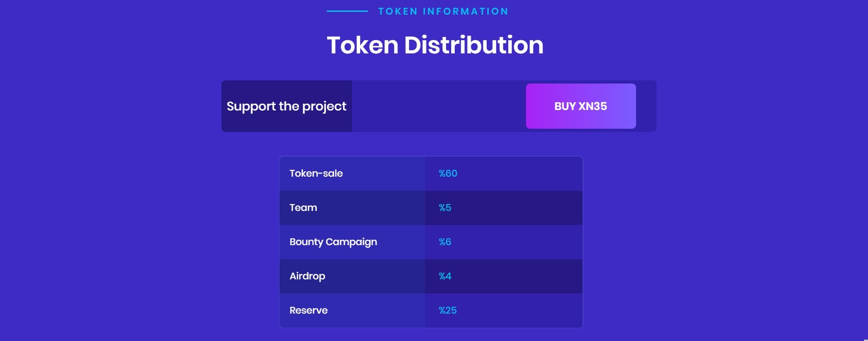Click the BUY XN35 button
Viewport: 868px width, 341px height.
580,106
